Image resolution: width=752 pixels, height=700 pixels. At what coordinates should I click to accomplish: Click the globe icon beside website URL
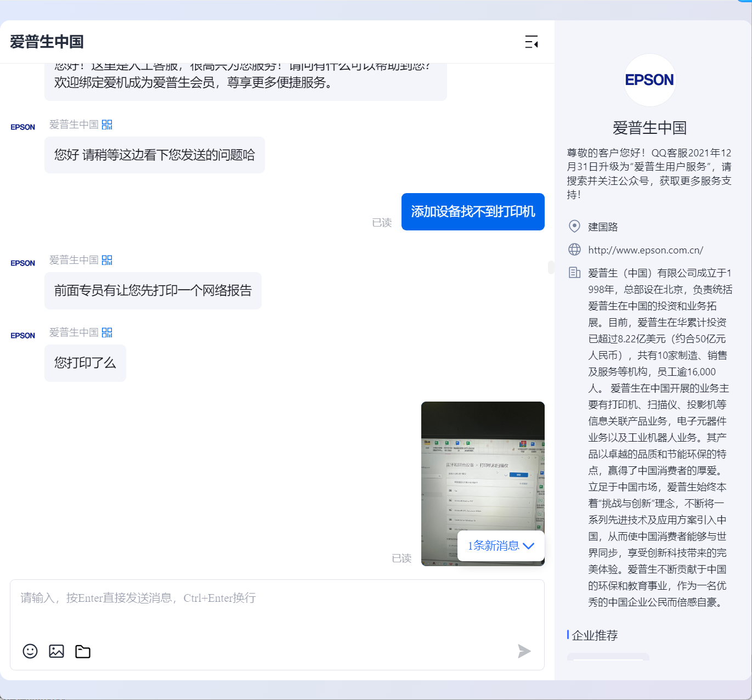[x=574, y=250]
